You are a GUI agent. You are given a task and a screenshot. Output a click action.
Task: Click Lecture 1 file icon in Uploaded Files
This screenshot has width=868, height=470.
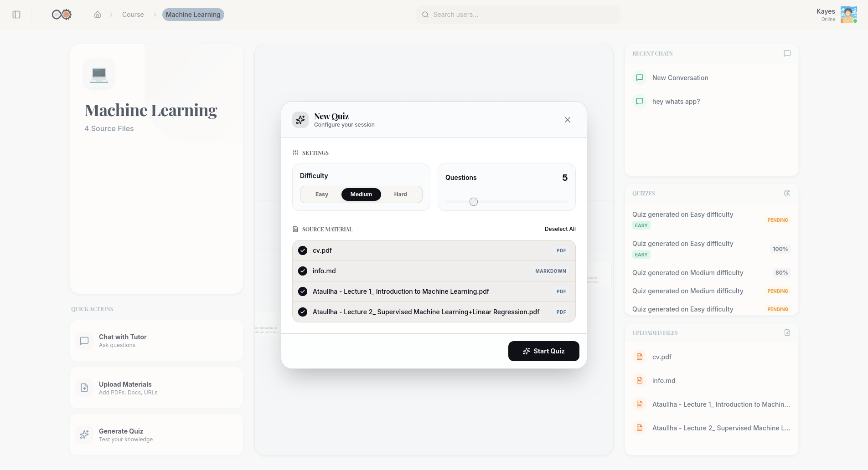[640, 404]
